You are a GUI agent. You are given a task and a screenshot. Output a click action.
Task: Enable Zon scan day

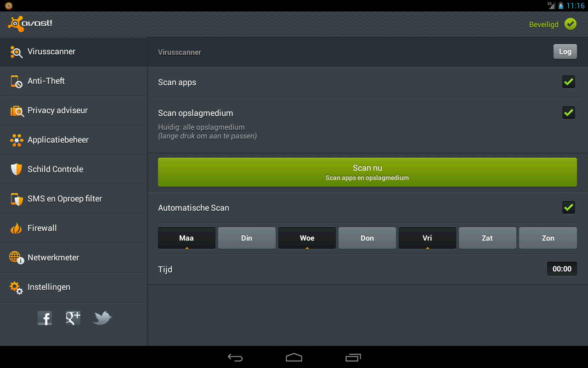[x=548, y=238]
